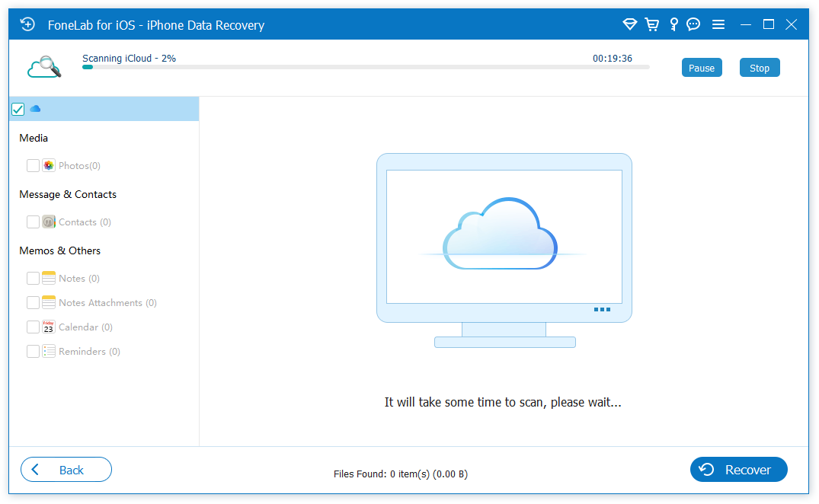Open the chat feedback icon
This screenshot has height=504, width=819.
[693, 24]
